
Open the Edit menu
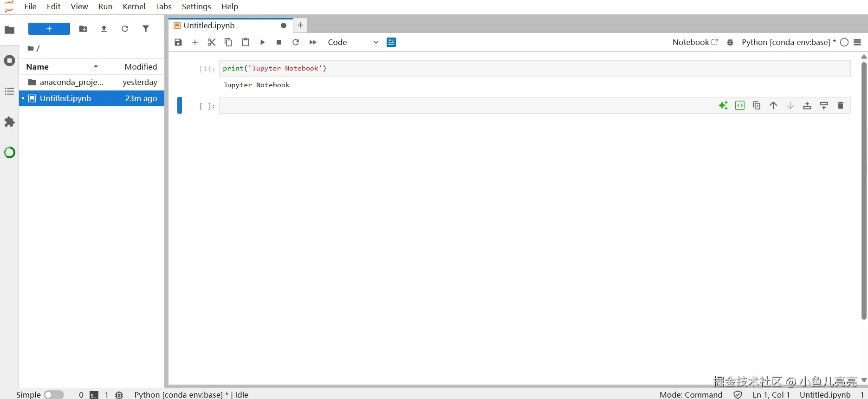click(54, 6)
